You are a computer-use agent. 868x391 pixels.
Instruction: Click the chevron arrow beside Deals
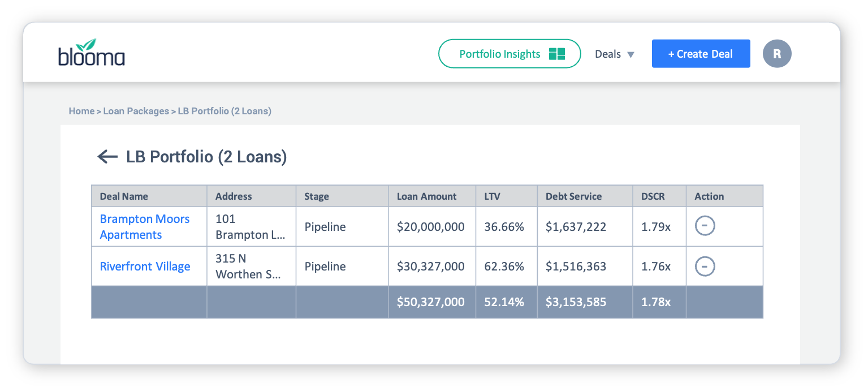tap(632, 54)
